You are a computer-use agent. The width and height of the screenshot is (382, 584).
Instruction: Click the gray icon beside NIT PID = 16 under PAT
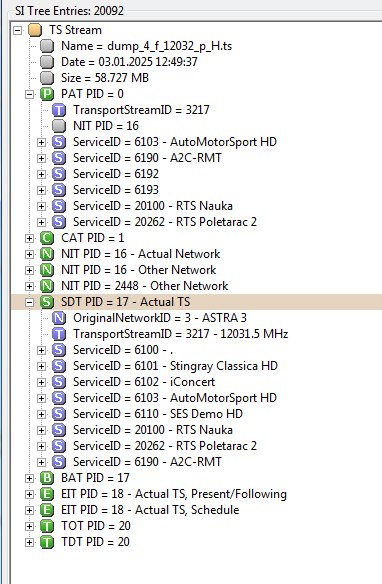(x=59, y=126)
